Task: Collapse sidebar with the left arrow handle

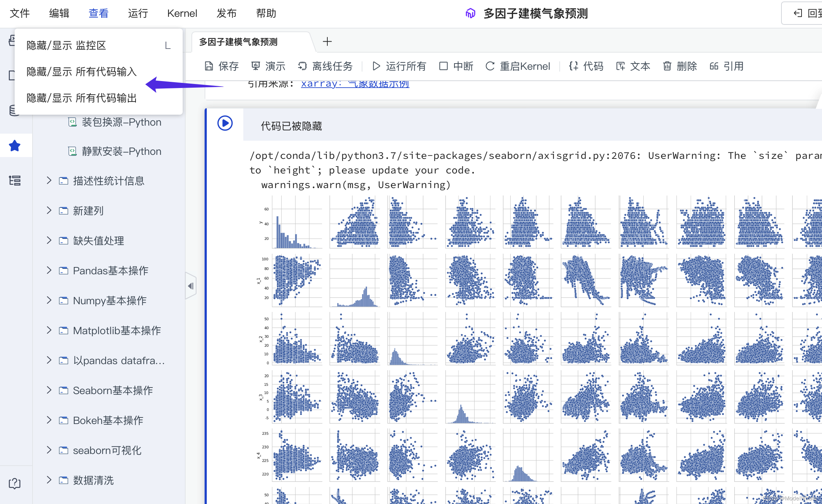Action: click(x=191, y=286)
